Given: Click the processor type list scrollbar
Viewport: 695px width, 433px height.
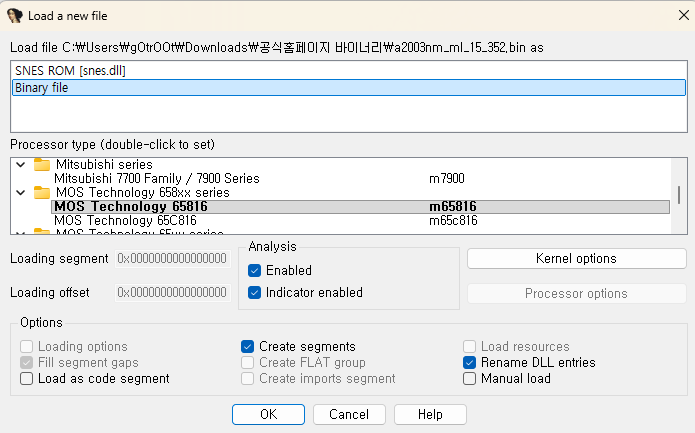Looking at the screenshot, I should coord(679,195).
